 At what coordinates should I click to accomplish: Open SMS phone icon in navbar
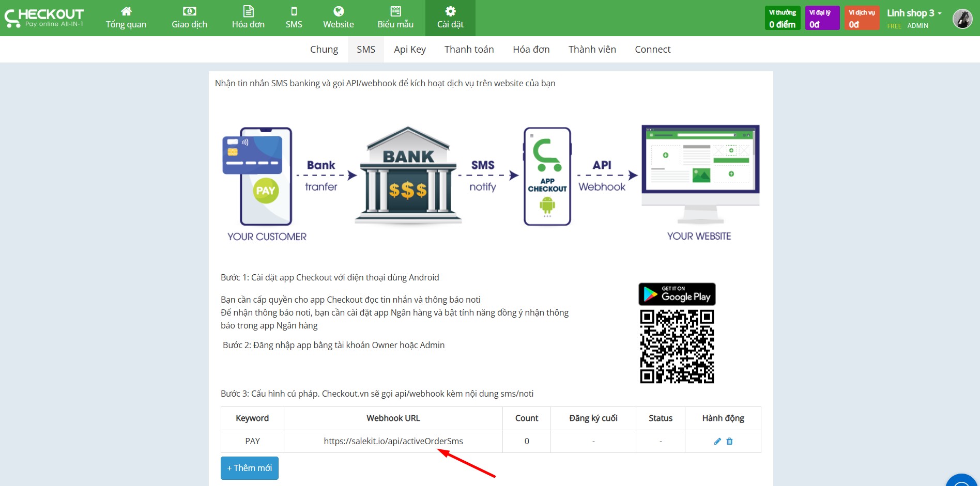[294, 12]
